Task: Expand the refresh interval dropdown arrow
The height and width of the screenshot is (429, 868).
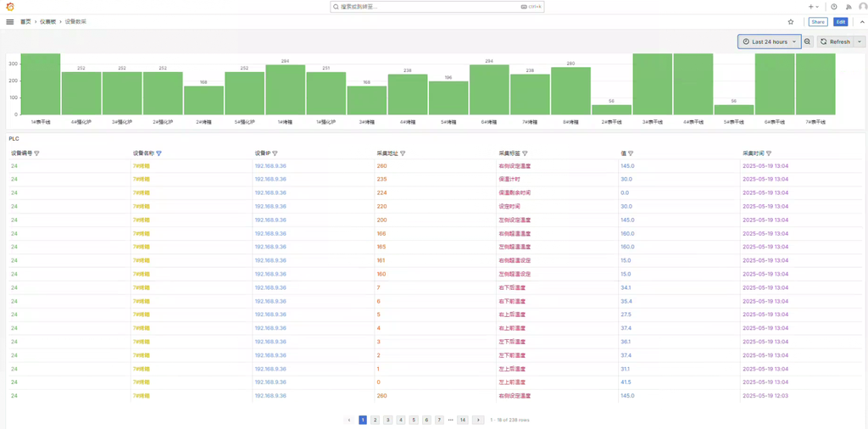Action: pos(860,42)
